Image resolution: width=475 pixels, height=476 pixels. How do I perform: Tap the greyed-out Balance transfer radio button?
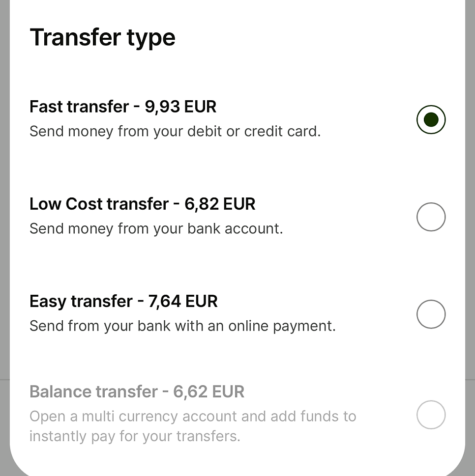point(431,415)
